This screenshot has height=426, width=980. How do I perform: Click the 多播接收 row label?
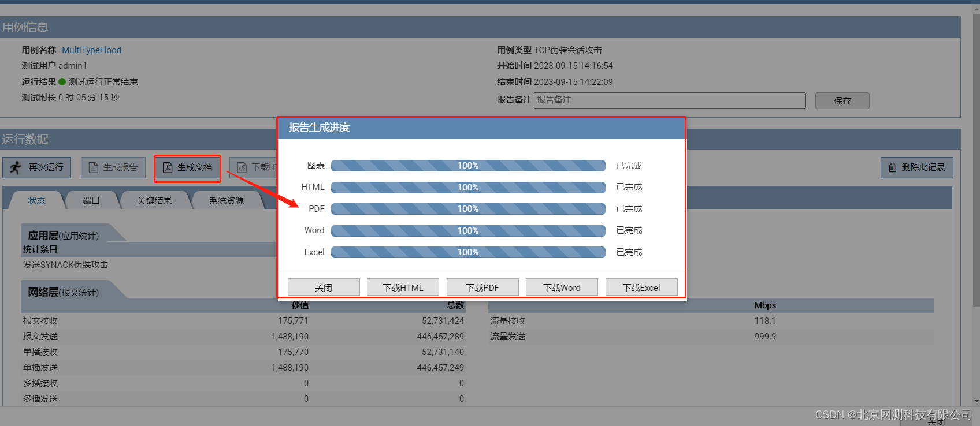(x=40, y=383)
